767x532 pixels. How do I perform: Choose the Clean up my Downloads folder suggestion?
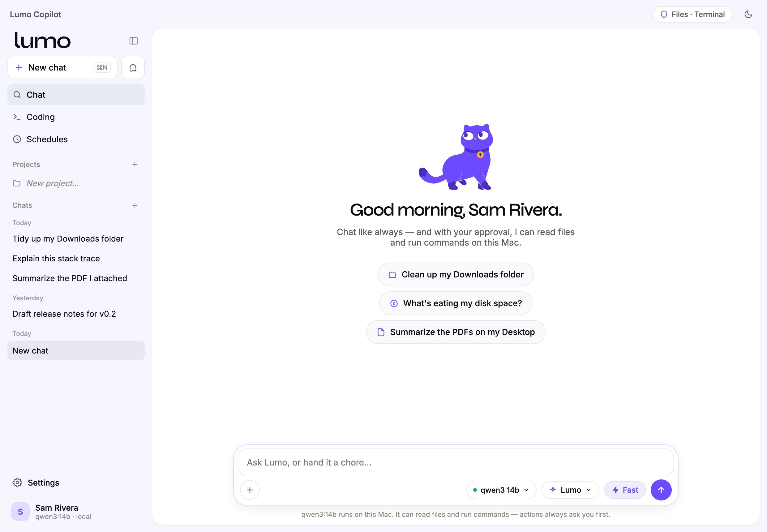pos(456,274)
